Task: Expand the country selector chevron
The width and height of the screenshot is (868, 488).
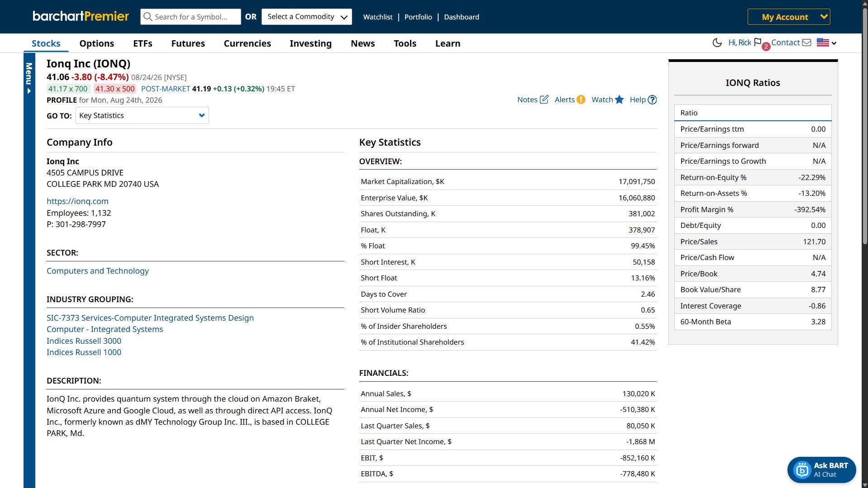Action: click(834, 43)
